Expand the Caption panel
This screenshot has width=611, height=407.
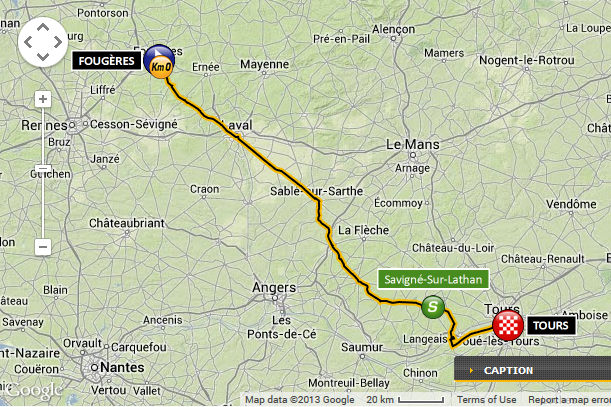[x=532, y=370]
